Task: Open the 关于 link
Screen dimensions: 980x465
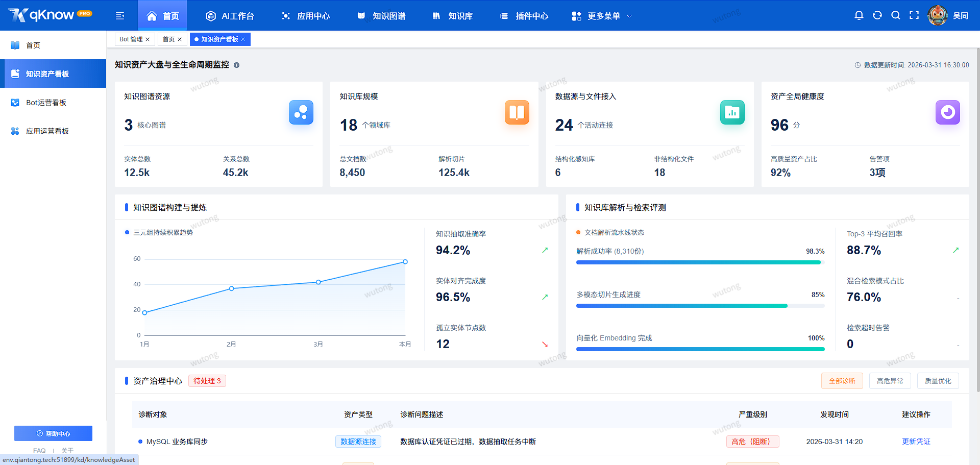Action: (67, 451)
